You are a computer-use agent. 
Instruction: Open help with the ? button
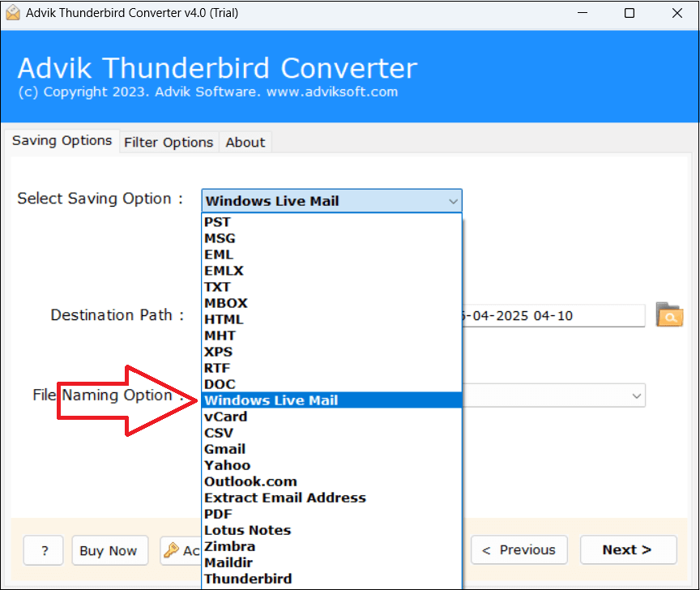[43, 551]
